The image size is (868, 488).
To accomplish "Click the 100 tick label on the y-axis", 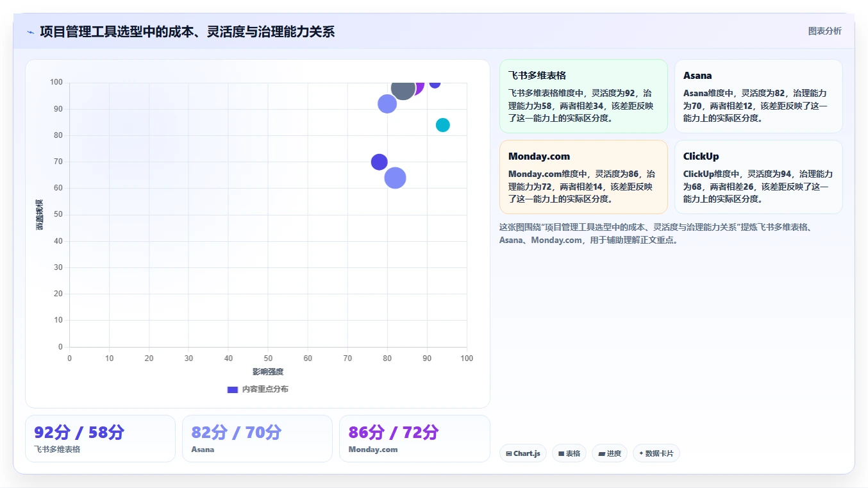I will [56, 82].
